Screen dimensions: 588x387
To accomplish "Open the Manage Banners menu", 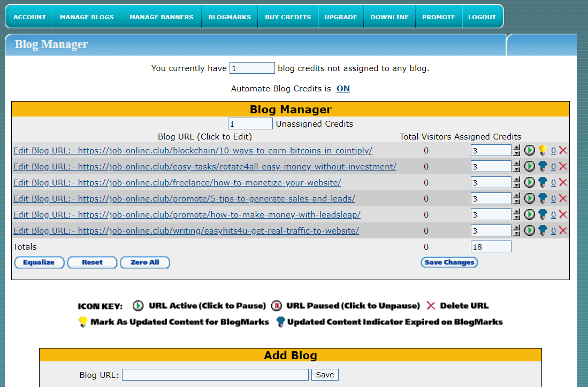I will (x=161, y=17).
